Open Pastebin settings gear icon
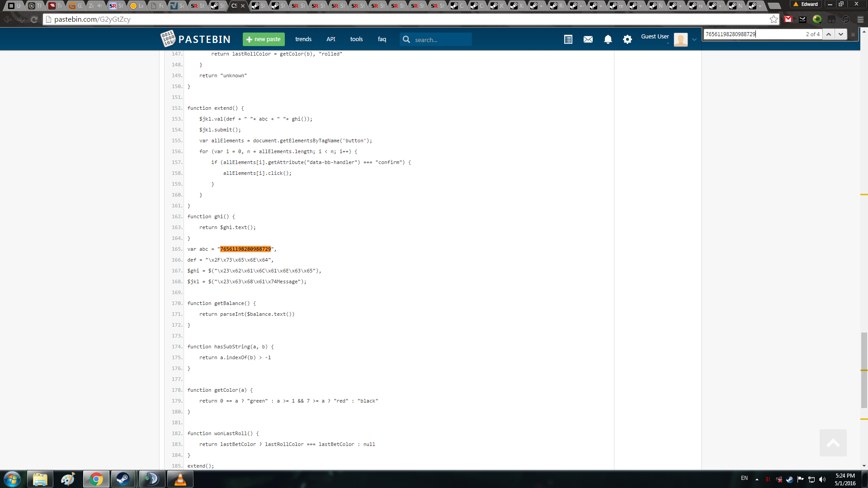Viewport: 868px width, 488px height. pyautogui.click(x=627, y=40)
